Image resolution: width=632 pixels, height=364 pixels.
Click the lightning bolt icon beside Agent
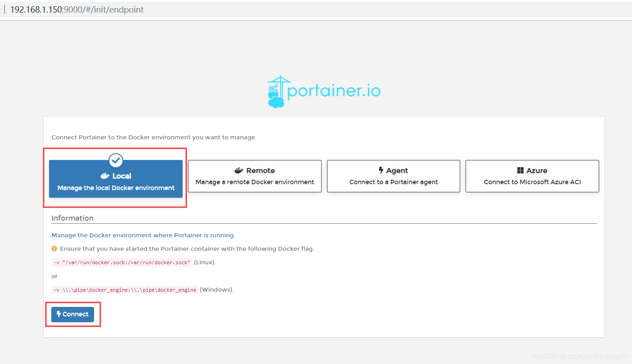(381, 171)
